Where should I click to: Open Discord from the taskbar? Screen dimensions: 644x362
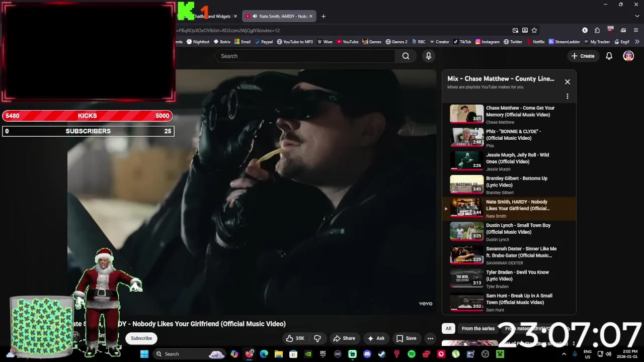point(367,354)
